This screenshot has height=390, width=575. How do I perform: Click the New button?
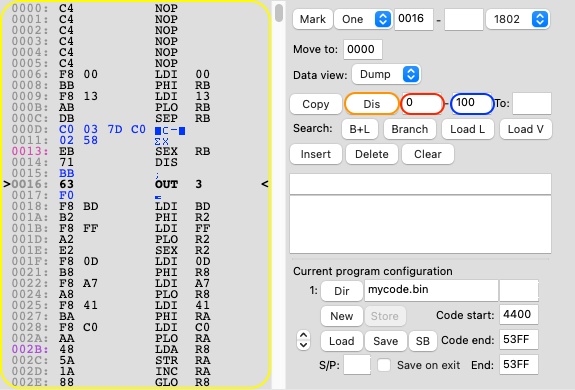coord(341,316)
